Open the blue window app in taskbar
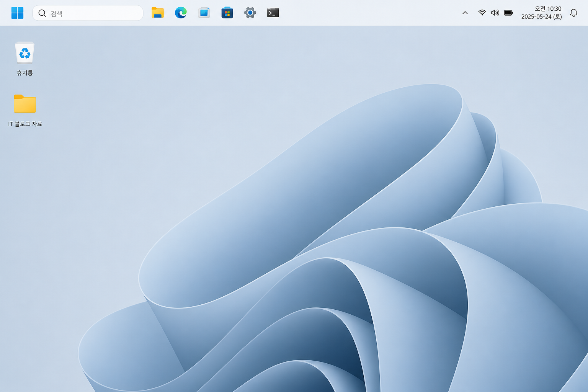 pyautogui.click(x=204, y=13)
